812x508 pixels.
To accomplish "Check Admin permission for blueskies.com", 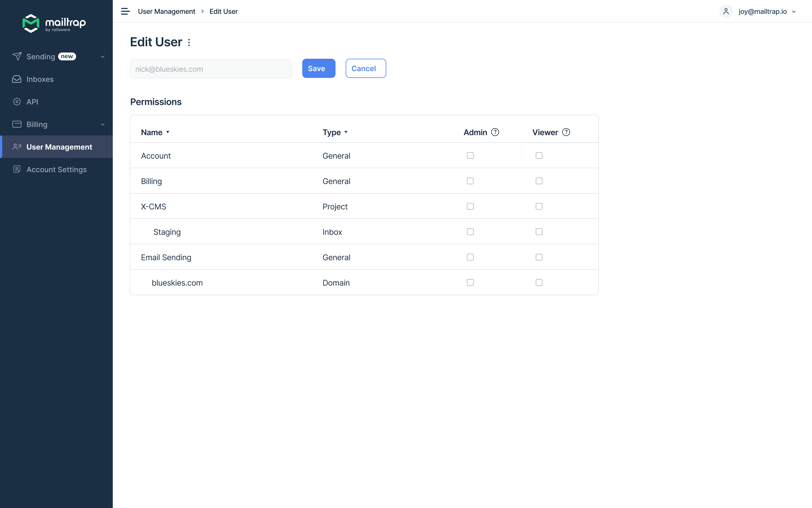I will 470,283.
